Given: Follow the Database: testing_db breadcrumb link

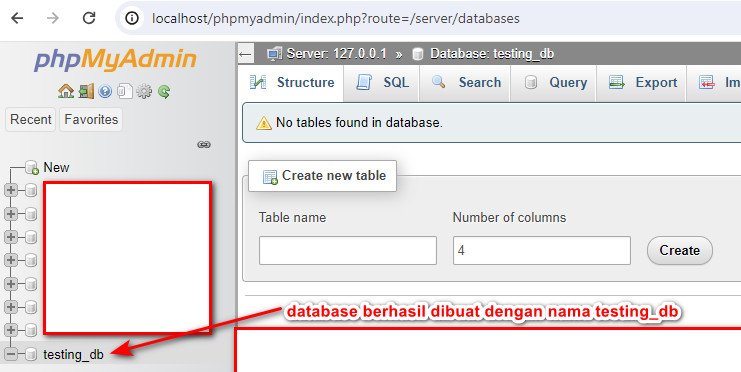Looking at the screenshot, I should point(491,54).
